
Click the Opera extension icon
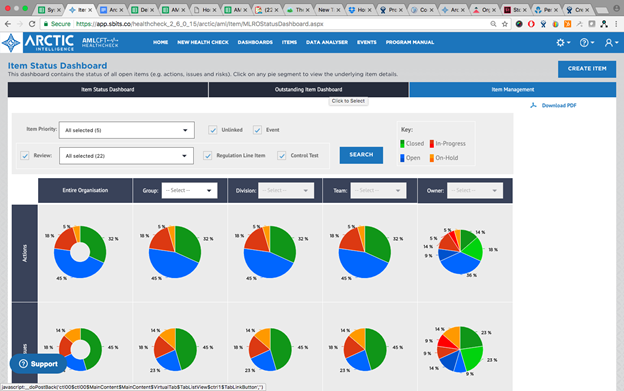click(x=531, y=24)
